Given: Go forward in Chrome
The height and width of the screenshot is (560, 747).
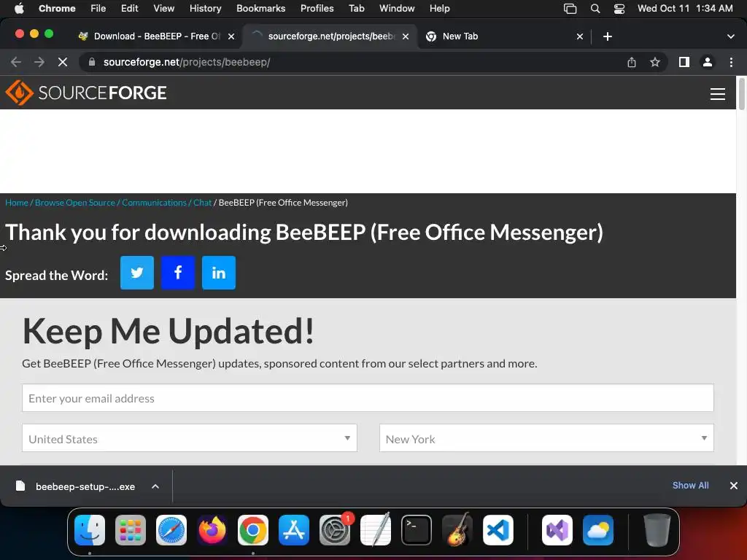Looking at the screenshot, I should 39,62.
